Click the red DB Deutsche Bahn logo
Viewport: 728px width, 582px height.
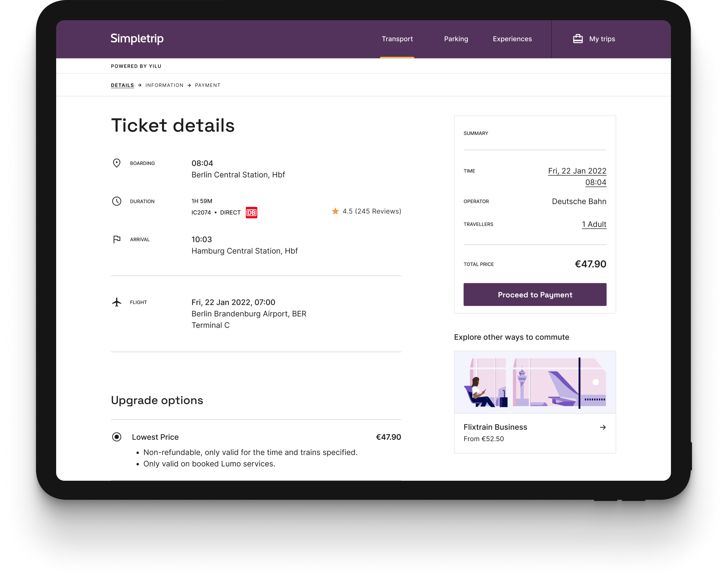click(x=251, y=213)
